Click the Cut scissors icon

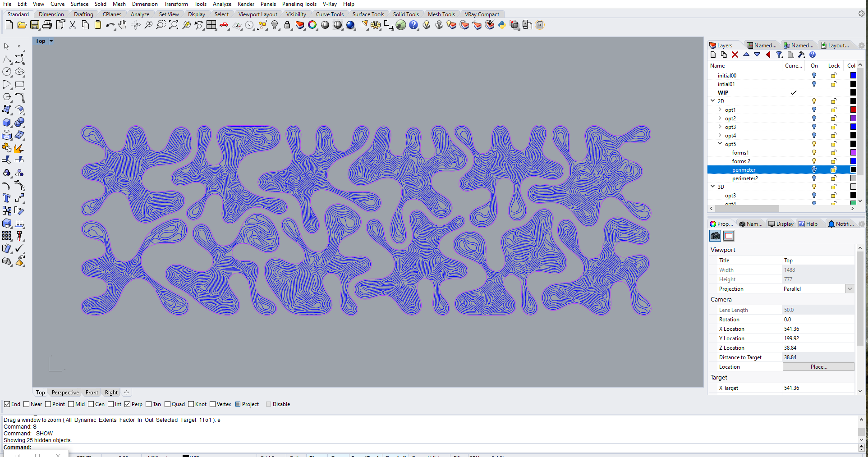tap(73, 25)
